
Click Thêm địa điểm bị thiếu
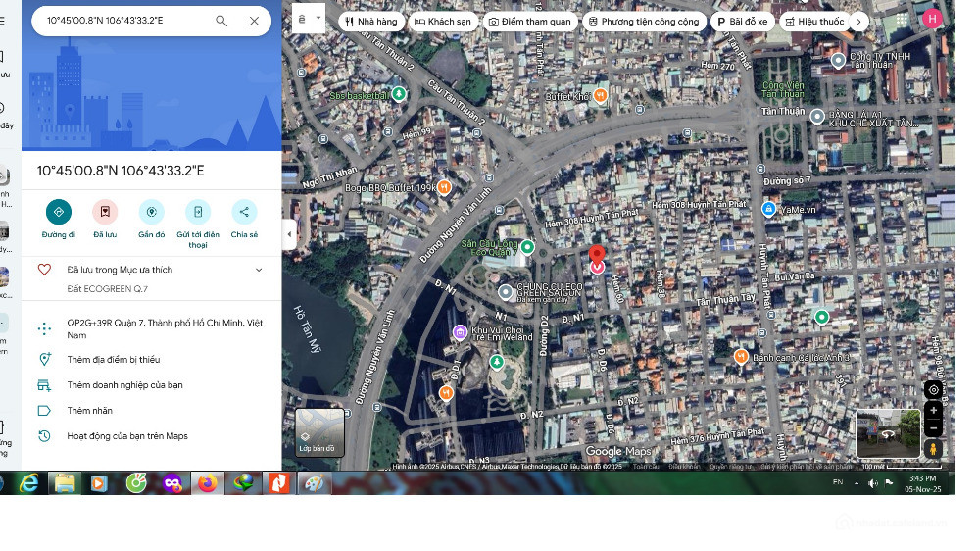pos(113,360)
